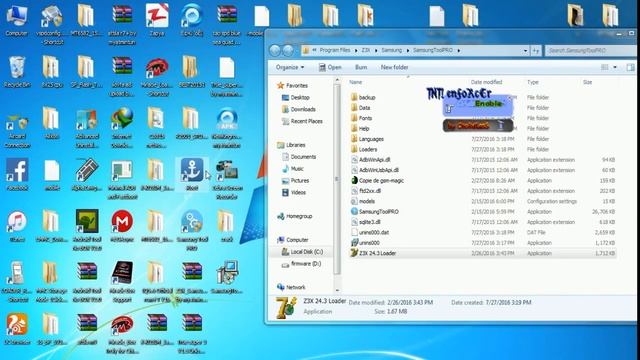Click the Burn toolbar button
The height and width of the screenshot is (360, 640).
(x=361, y=67)
